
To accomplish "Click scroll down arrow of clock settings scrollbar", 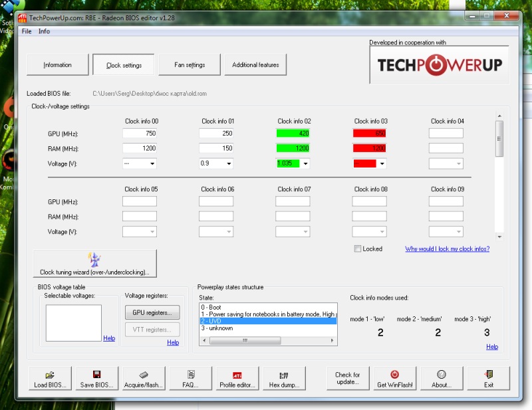I will (499, 237).
